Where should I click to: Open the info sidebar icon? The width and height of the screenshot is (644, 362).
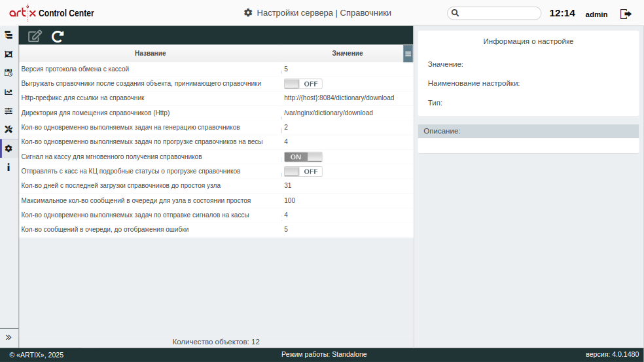9,168
